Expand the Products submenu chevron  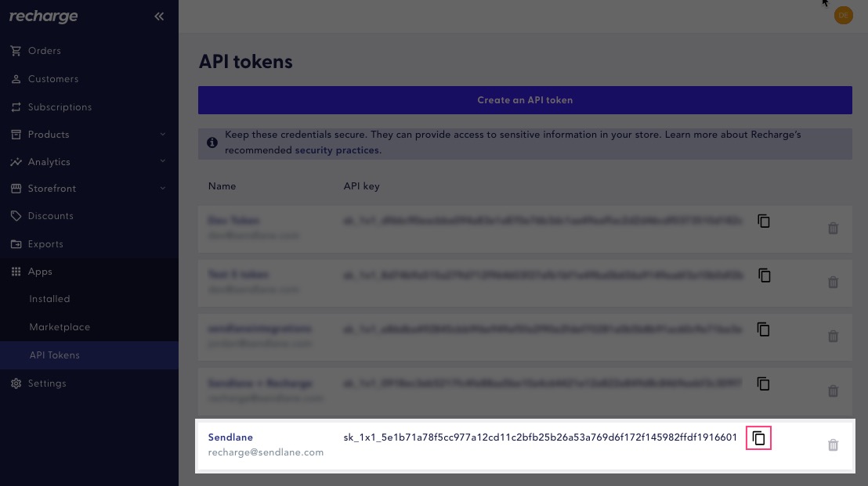click(163, 135)
